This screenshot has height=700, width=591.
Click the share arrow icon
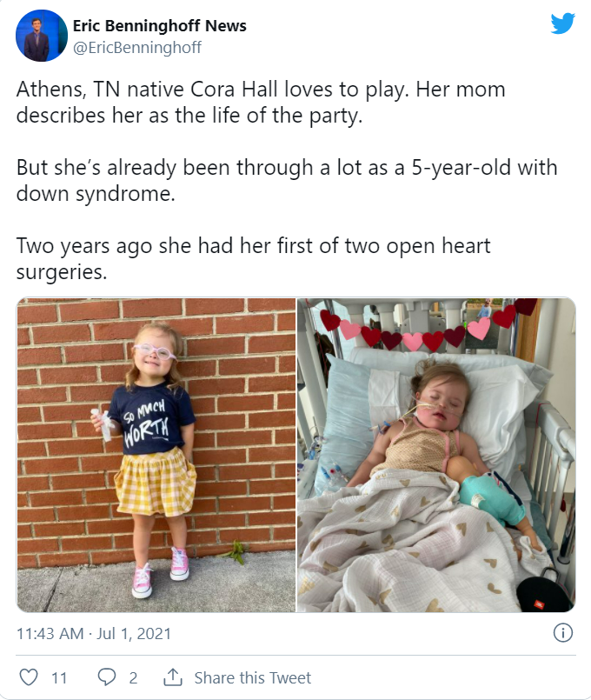173,677
